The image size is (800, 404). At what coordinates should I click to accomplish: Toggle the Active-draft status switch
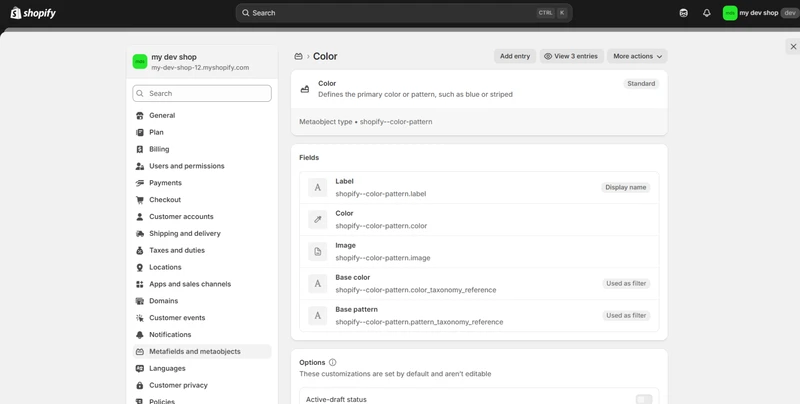click(644, 399)
